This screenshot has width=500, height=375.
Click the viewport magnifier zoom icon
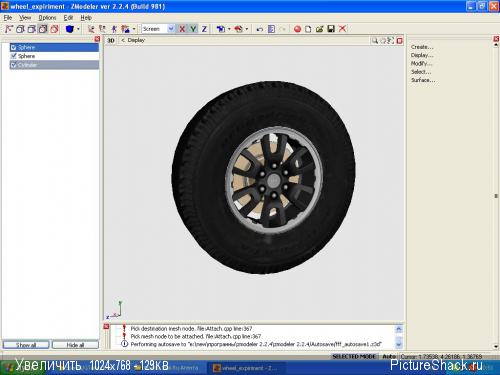pos(375,41)
